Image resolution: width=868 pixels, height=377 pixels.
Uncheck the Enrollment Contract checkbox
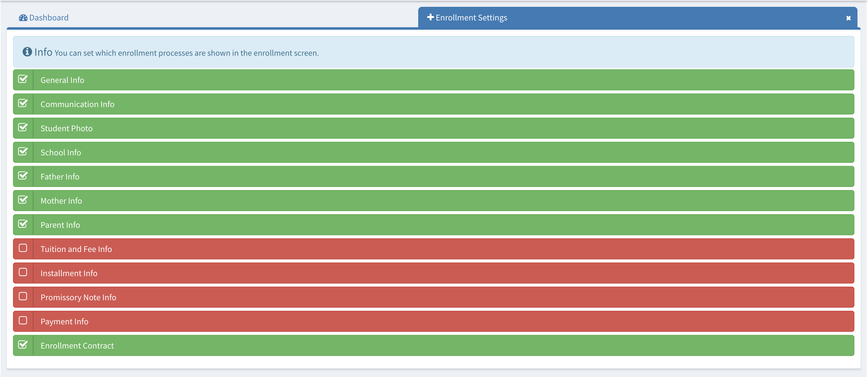click(23, 344)
